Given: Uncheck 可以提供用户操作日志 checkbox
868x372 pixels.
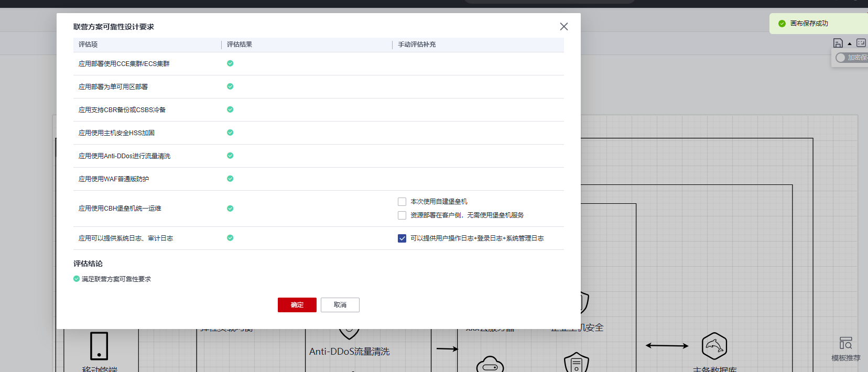Looking at the screenshot, I should (402, 238).
